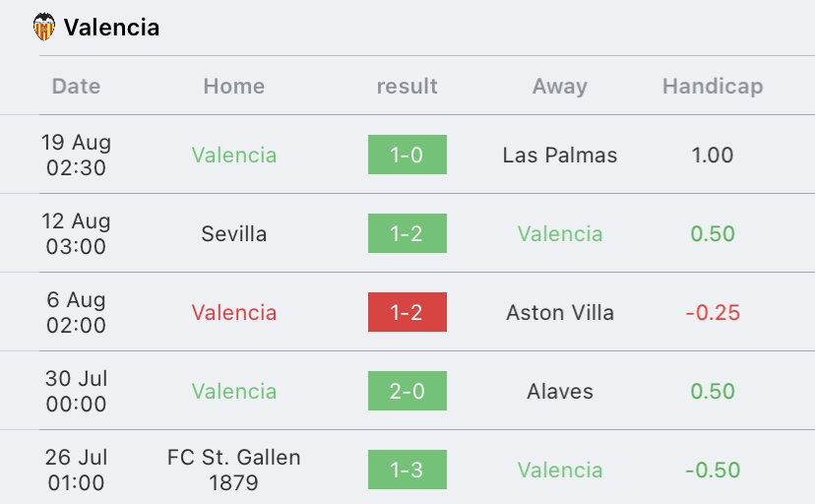This screenshot has width=815, height=504.
Task: Click the result column header
Action: point(407,87)
